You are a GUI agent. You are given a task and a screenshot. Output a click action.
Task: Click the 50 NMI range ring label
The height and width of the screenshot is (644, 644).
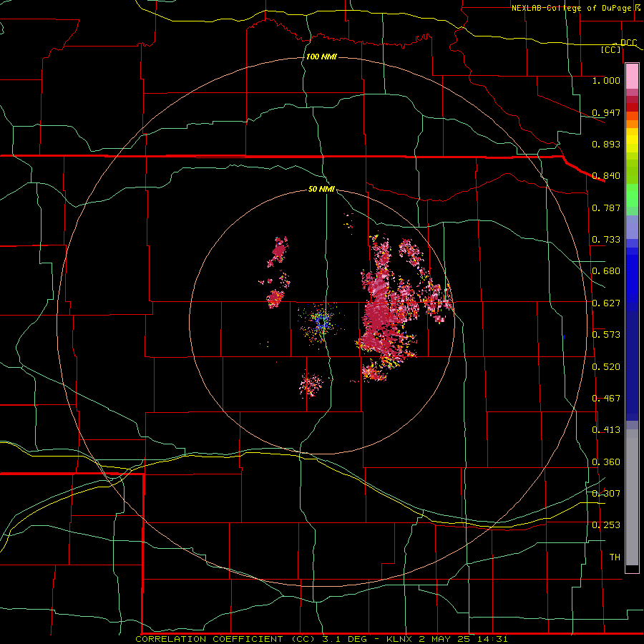coord(321,190)
